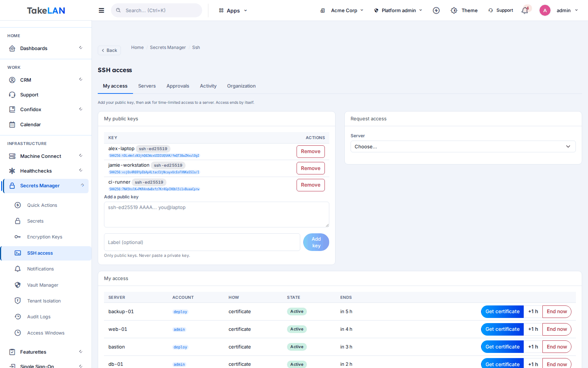Remove the alex-laptop public key
Image resolution: width=588 pixels, height=368 pixels.
311,152
